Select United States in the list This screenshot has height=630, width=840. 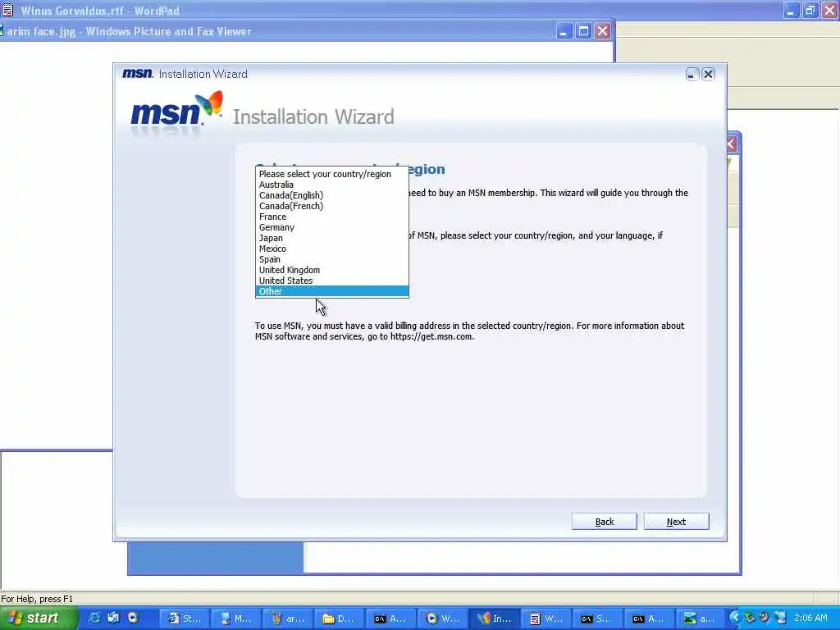click(331, 281)
